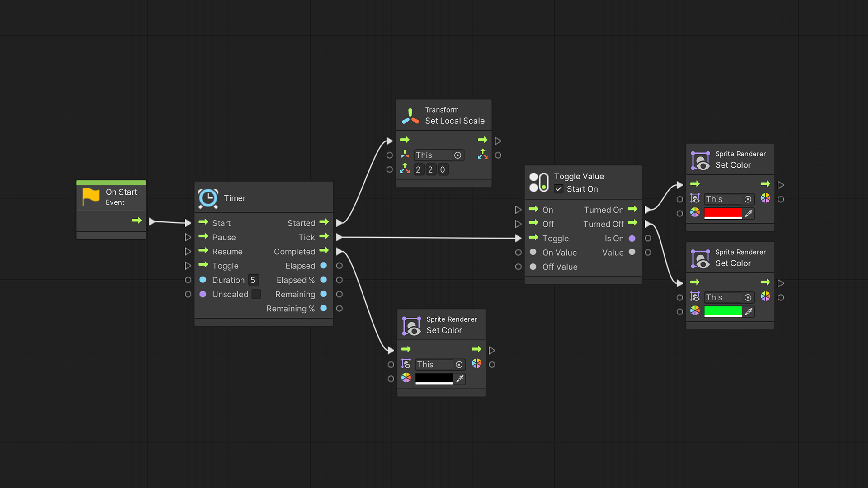
Task: Enable the Unscaled checkbox on the Timer
Action: (x=256, y=294)
